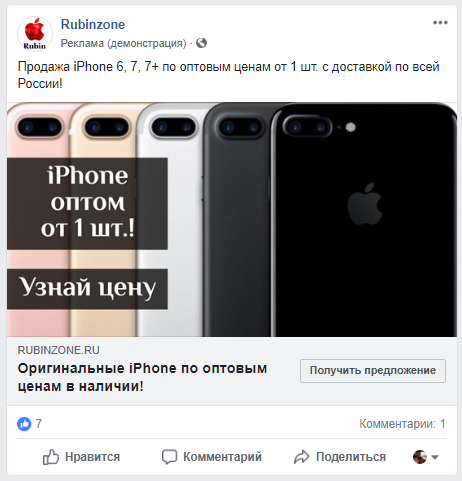This screenshot has width=462, height=481.
Task: Click the ad headline Оригинальные iPhone по оптовым ценам
Action: 142,377
